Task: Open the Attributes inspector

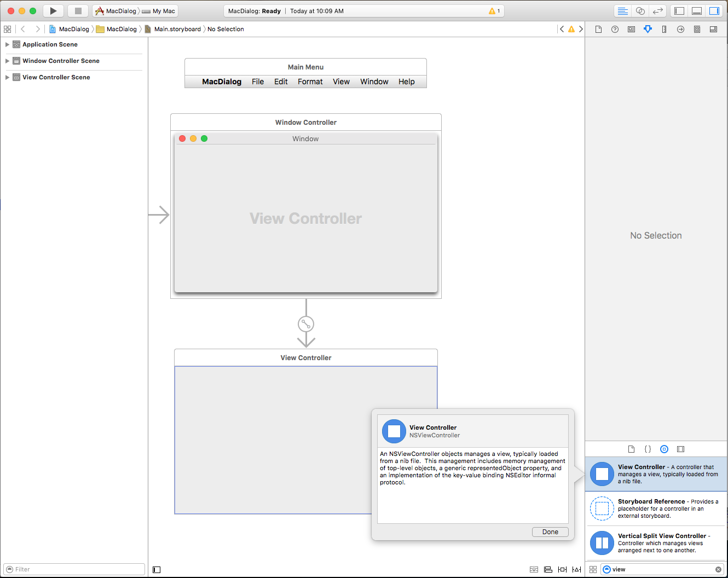Action: click(x=648, y=29)
